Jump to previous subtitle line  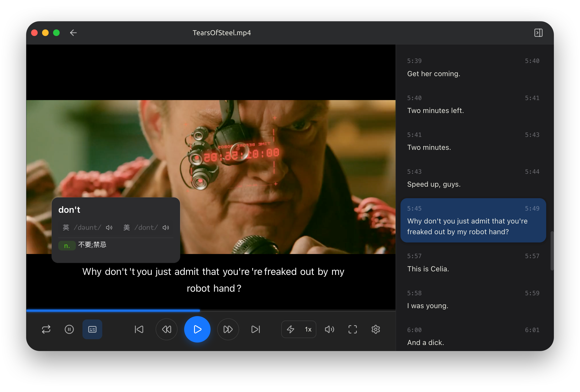[139, 329]
